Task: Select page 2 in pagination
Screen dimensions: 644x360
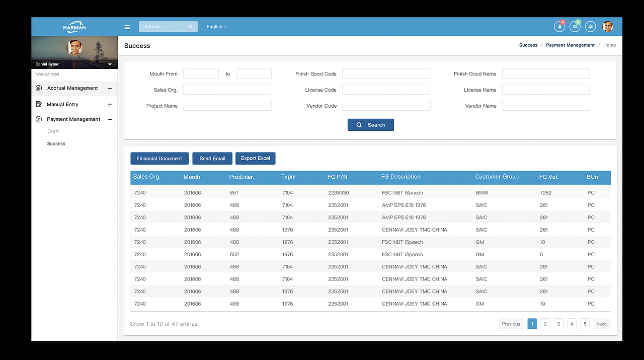Action: 545,324
